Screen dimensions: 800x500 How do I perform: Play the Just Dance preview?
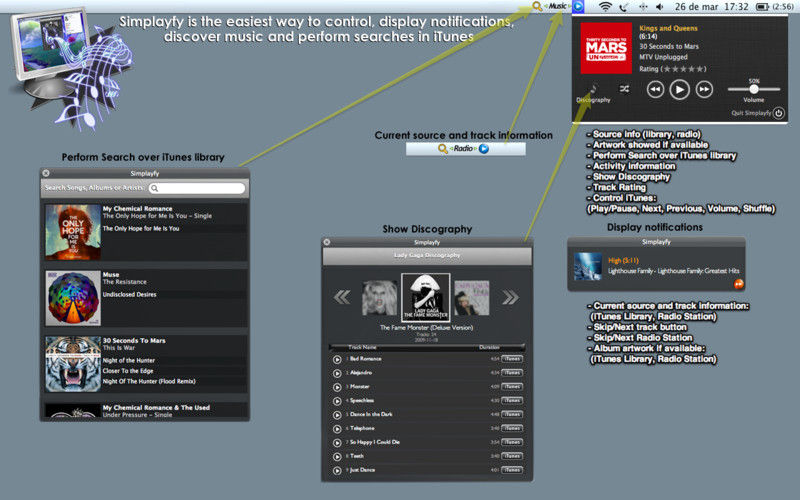coord(337,470)
